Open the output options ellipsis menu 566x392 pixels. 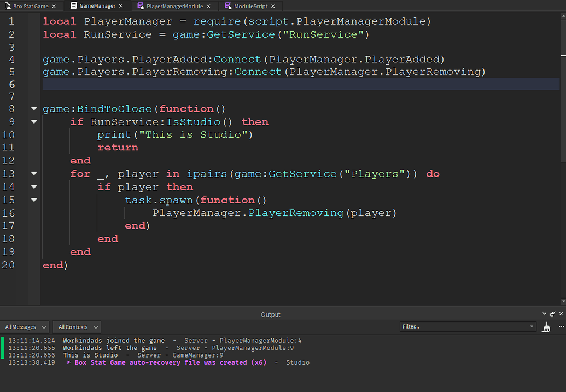561,327
